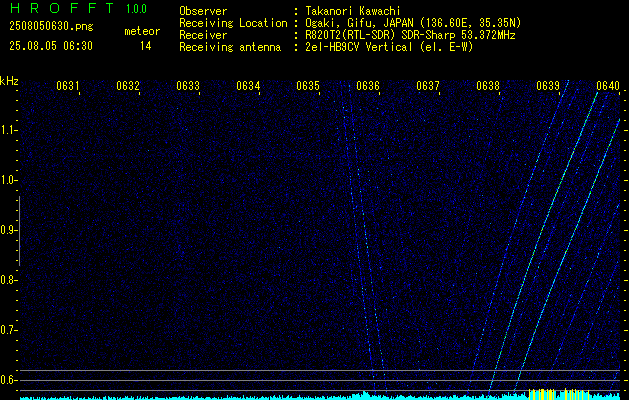Click the 0.7 kHz axis label
This screenshot has width=629, height=400.
tap(8, 330)
